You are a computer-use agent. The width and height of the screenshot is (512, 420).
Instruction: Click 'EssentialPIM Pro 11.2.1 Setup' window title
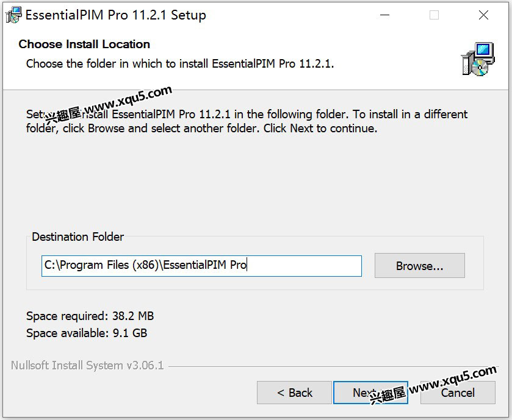(115, 15)
